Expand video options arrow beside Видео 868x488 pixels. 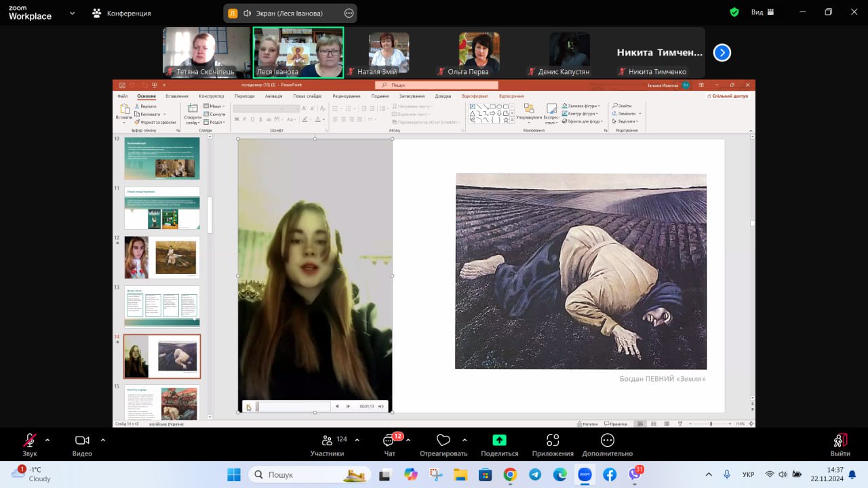pos(103,439)
